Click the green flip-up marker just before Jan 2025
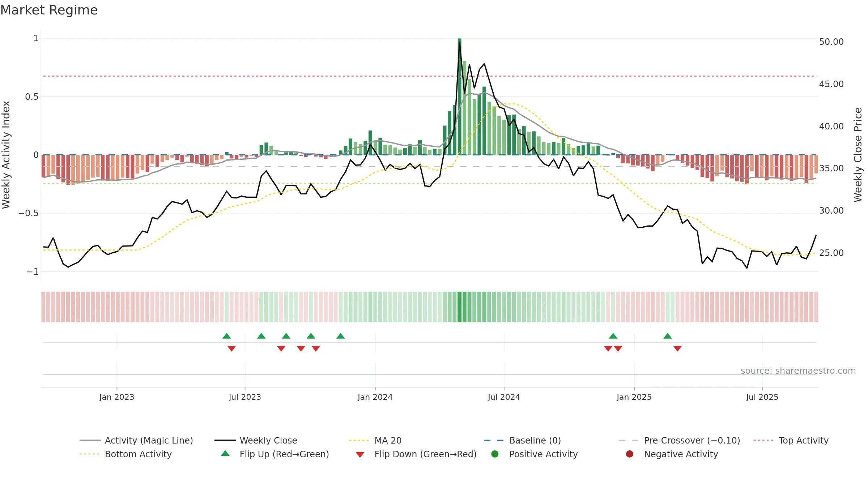Viewport: 868px width, 488px height. click(613, 336)
